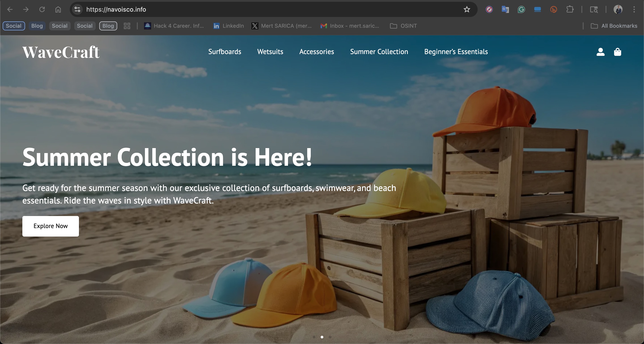Click the forward navigation arrow
This screenshot has width=644, height=344.
26,9
